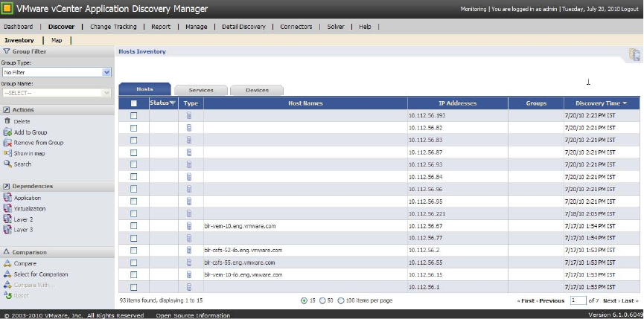Open the Detail Discovery menu
644x319 pixels.
(243, 27)
